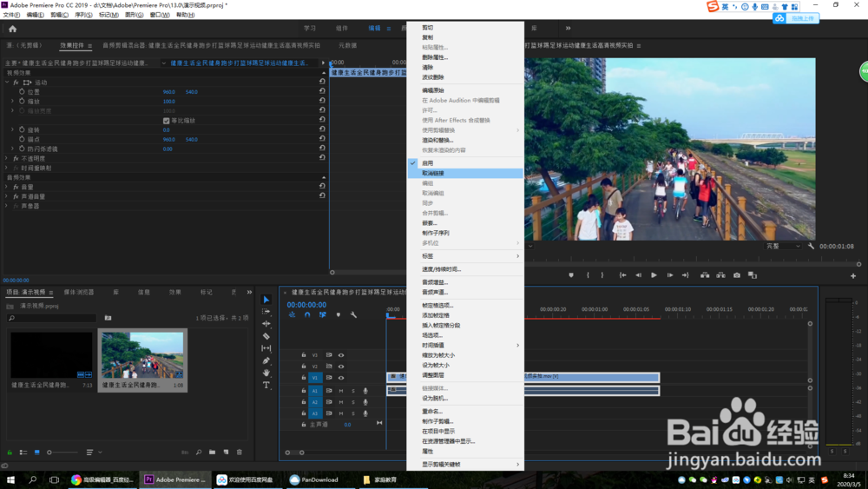
Task: Solo audio track A2
Action: [353, 402]
